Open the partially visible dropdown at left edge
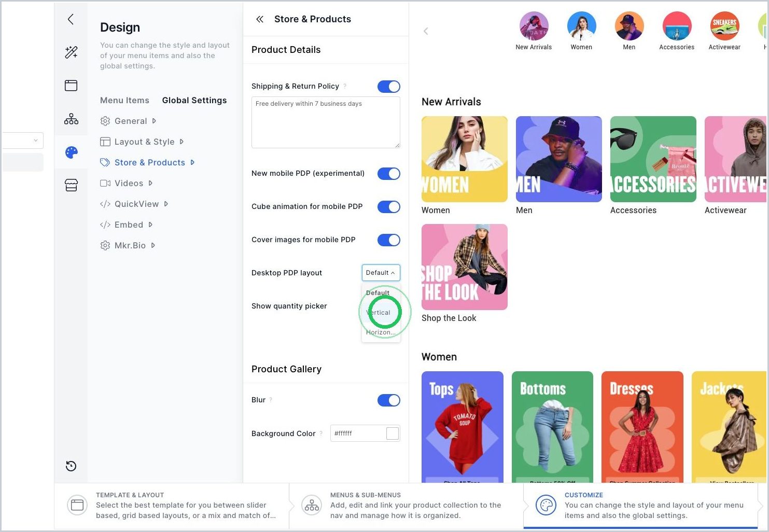 23,141
